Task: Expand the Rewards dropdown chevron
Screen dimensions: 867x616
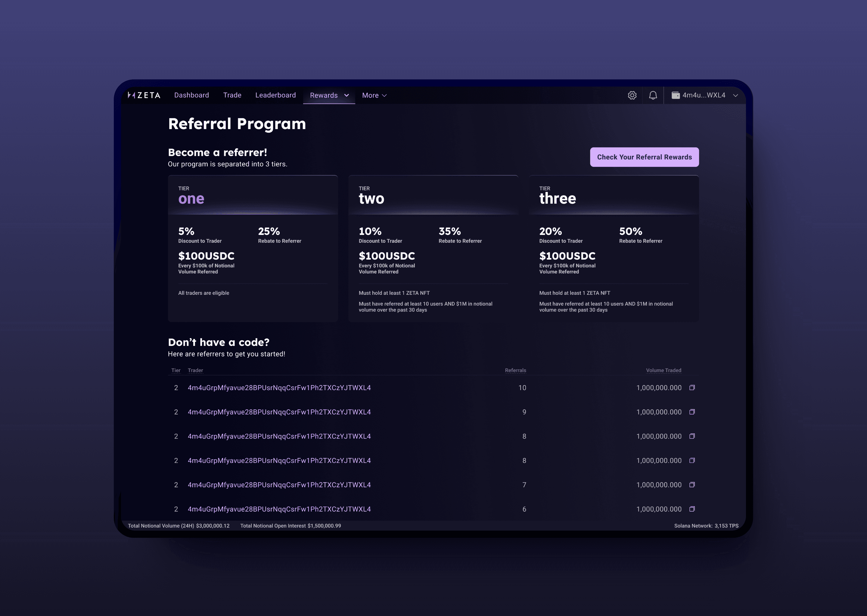Action: click(346, 95)
